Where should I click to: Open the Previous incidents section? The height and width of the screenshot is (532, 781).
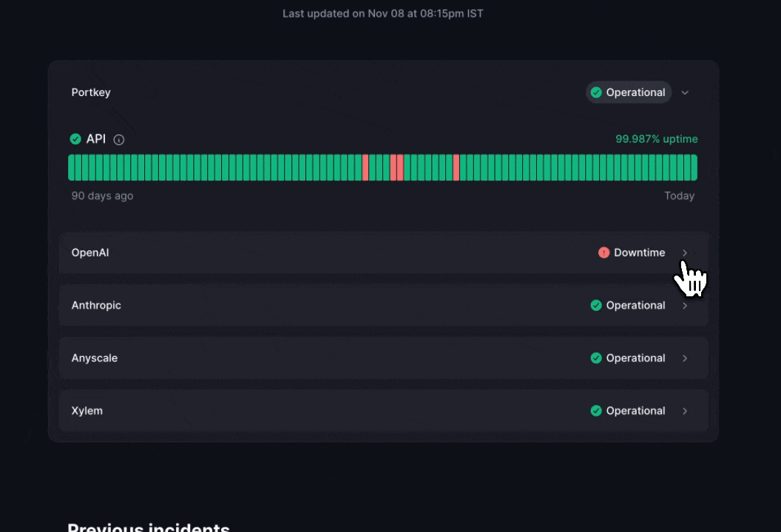pyautogui.click(x=148, y=528)
